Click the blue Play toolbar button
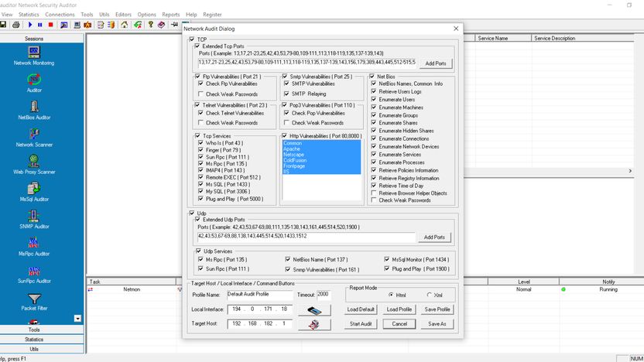The image size is (644, 362). coord(30,25)
